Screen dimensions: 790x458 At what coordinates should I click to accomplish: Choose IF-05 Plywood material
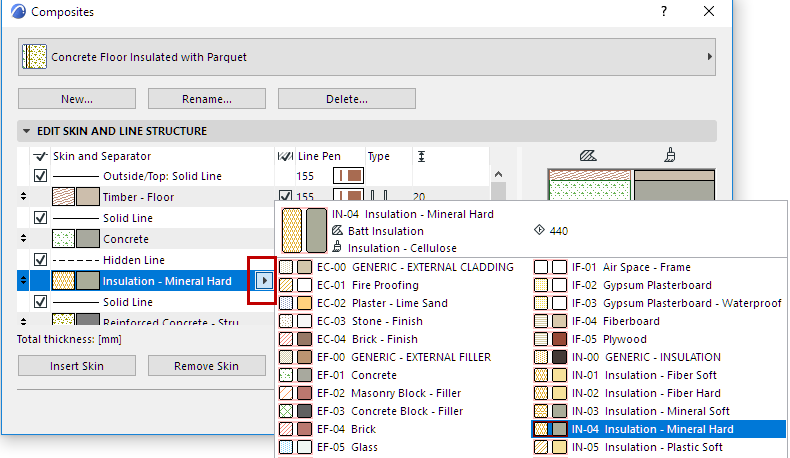coord(659,339)
